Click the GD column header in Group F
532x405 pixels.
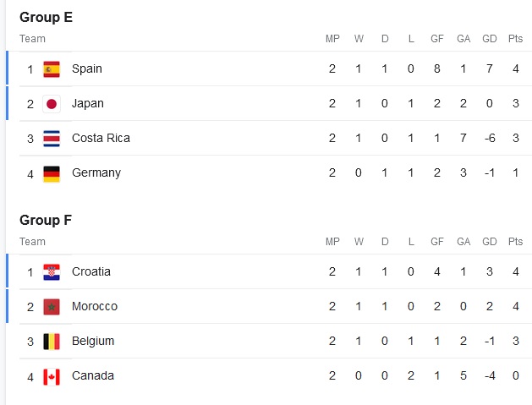pos(489,242)
